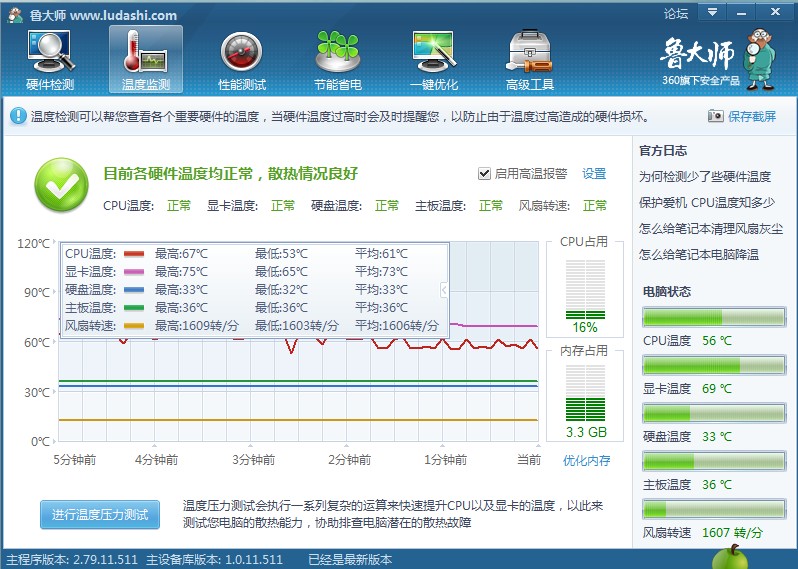The height and width of the screenshot is (569, 798).
Task: Click the camera icon next to 保存截屏
Action: [x=716, y=116]
